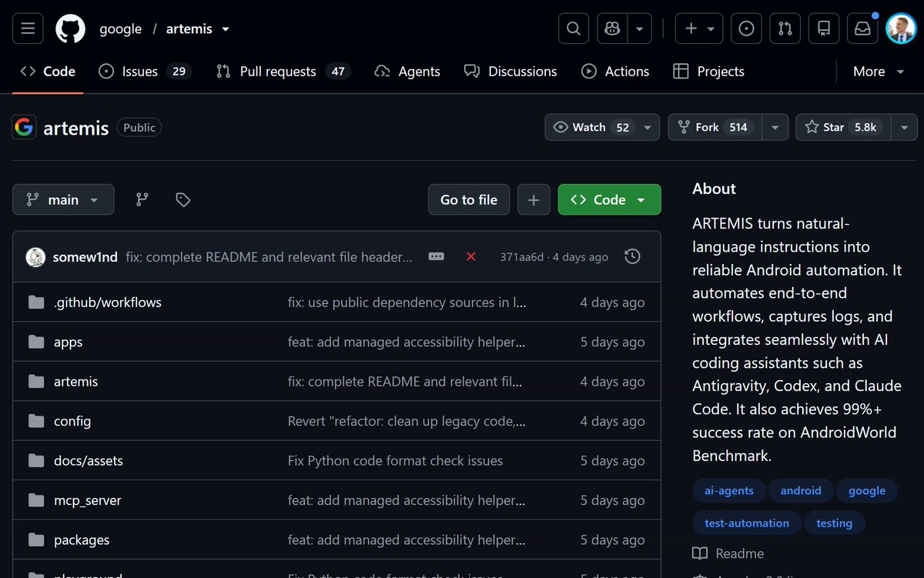
Task: Expand the Copilot dropdown arrow
Action: (639, 28)
